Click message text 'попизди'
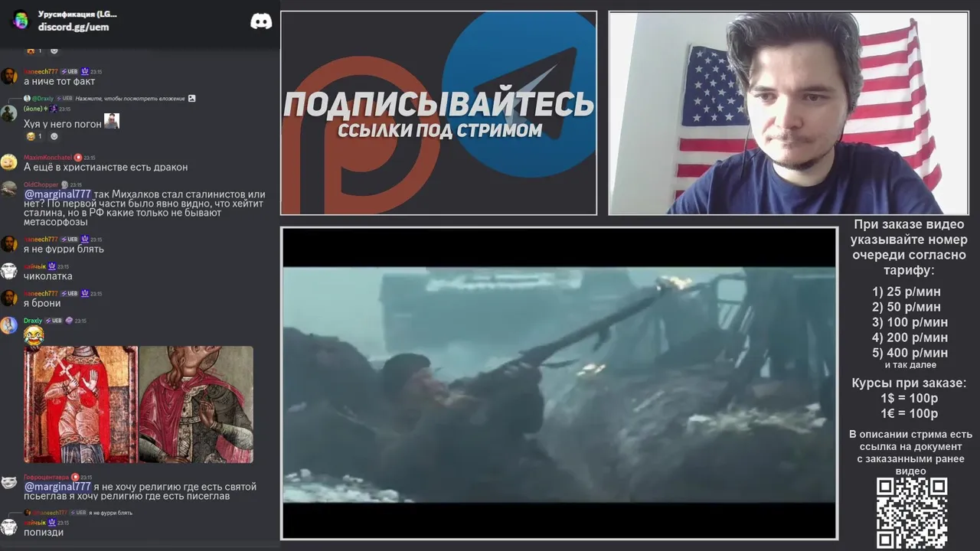This screenshot has width=980, height=551. [44, 532]
